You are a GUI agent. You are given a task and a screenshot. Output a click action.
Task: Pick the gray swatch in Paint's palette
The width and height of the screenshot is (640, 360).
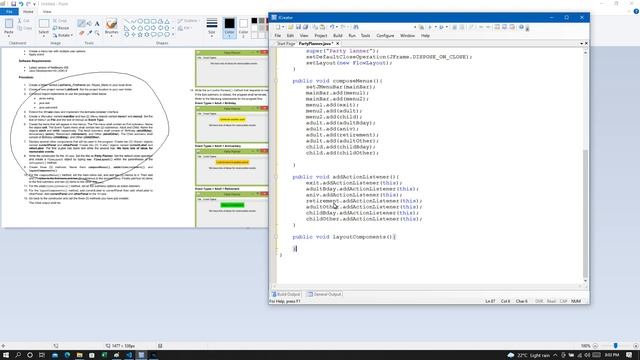pos(262,20)
